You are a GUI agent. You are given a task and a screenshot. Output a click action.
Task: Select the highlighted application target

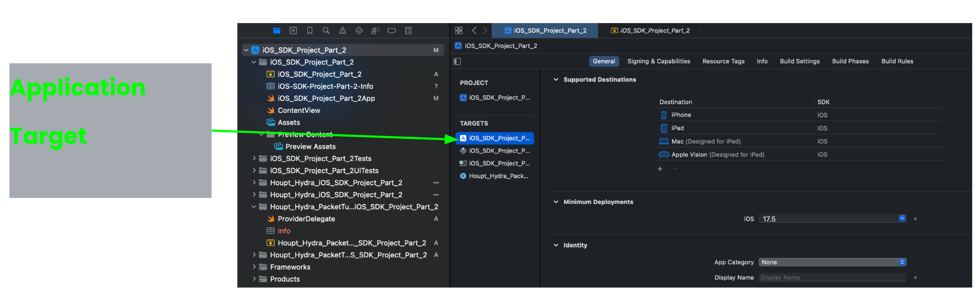(495, 138)
